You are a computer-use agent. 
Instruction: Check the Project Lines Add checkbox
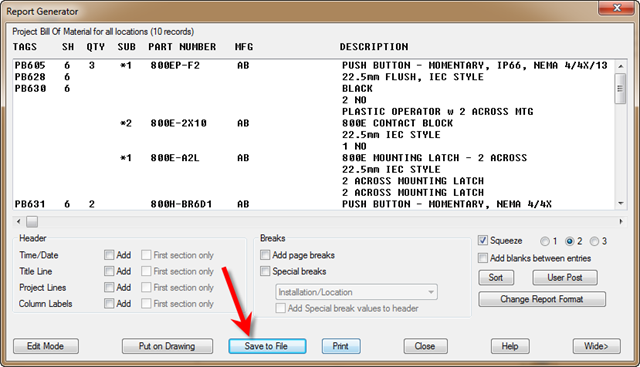[109, 288]
